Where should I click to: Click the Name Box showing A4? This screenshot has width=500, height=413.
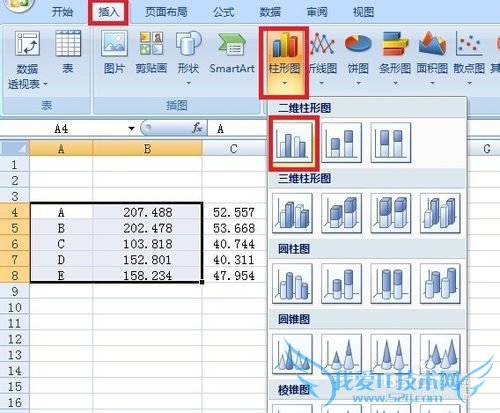[62, 128]
